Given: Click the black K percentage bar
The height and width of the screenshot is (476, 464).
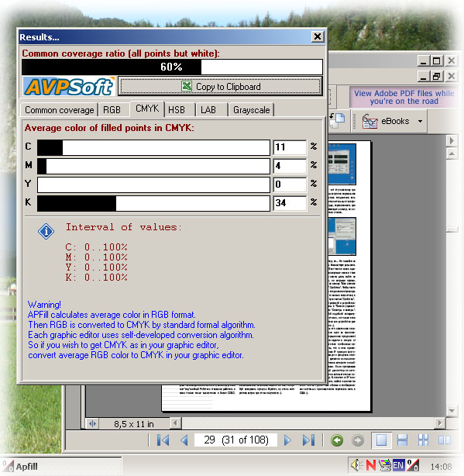Looking at the screenshot, I should (x=153, y=203).
